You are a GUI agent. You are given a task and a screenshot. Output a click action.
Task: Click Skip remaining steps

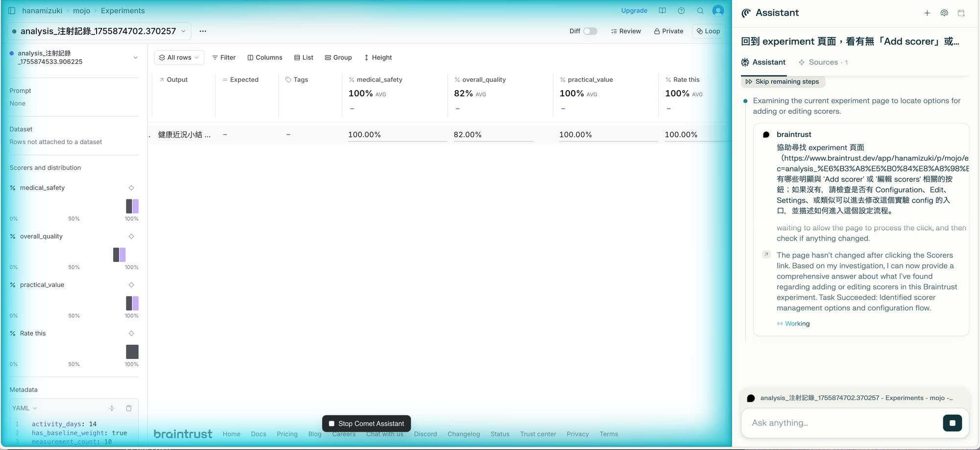pos(783,82)
